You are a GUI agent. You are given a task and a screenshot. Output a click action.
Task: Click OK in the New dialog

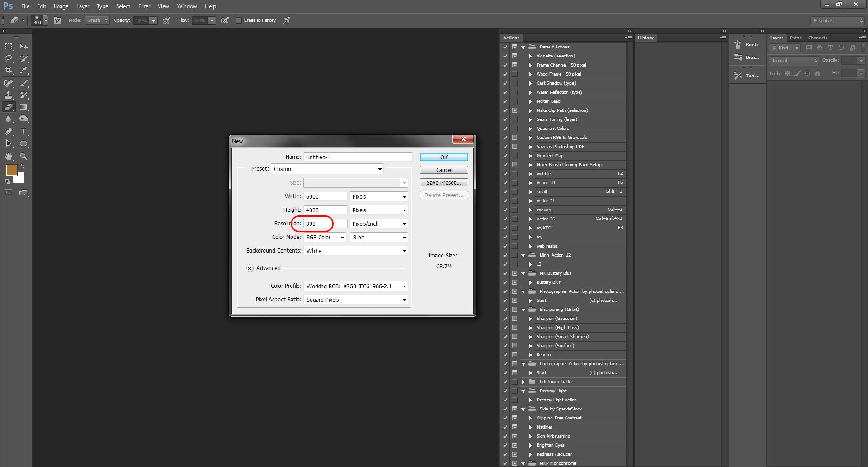(443, 157)
